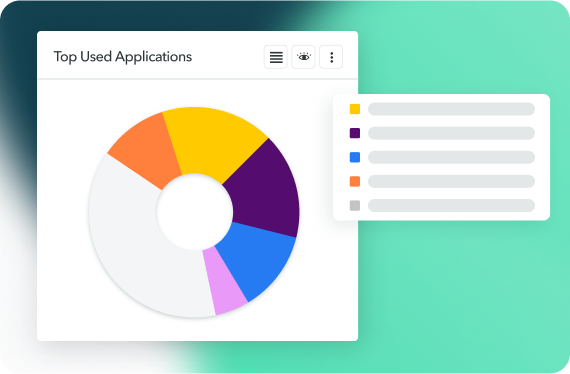Click the yellow legend swatch

tap(355, 109)
